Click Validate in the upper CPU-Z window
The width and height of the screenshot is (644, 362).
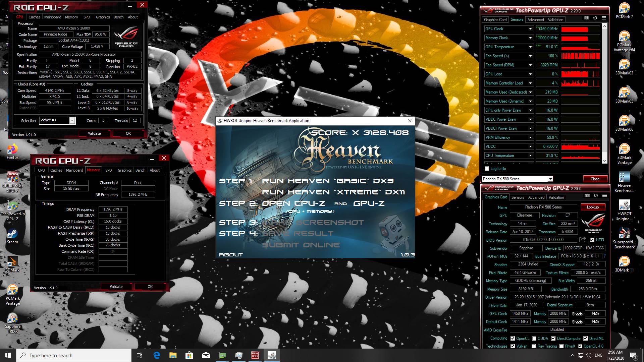[94, 133]
